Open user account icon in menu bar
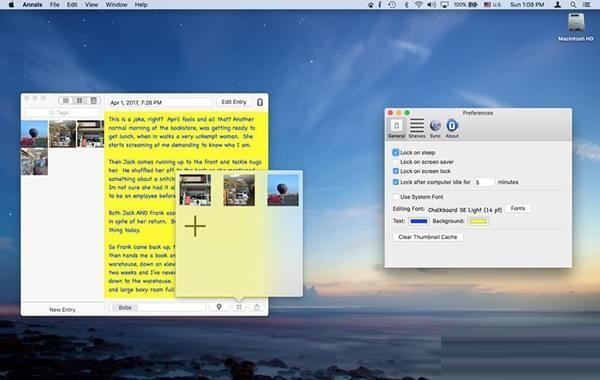 click(x=558, y=5)
